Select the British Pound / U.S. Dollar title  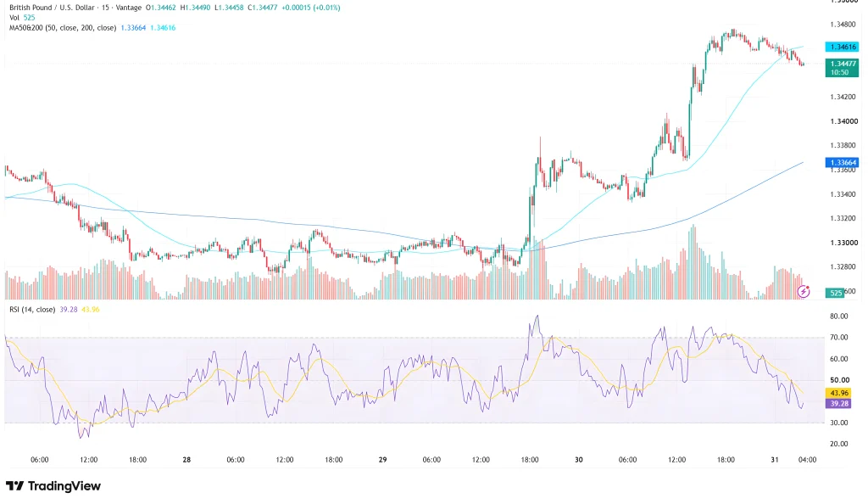[x=52, y=8]
